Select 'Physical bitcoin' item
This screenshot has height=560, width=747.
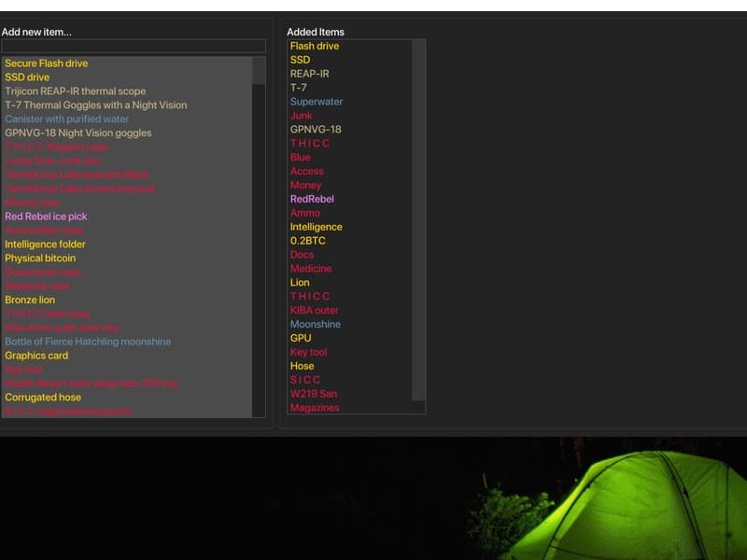pyautogui.click(x=40, y=259)
